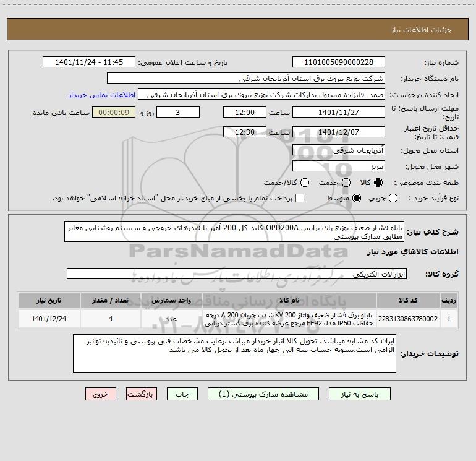Click the تاریخ نیاز column header
476x461 pixels.
coord(49,301)
